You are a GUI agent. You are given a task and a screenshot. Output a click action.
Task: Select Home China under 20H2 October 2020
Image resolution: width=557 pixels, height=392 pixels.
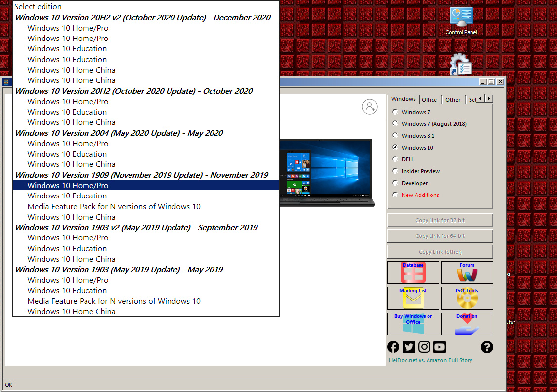tap(146, 122)
